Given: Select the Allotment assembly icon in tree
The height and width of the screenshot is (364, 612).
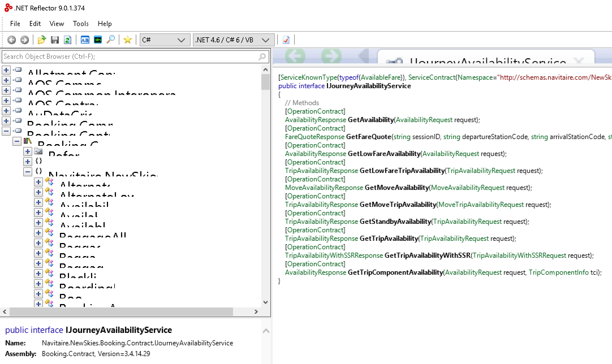Looking at the screenshot, I should 17,70.
